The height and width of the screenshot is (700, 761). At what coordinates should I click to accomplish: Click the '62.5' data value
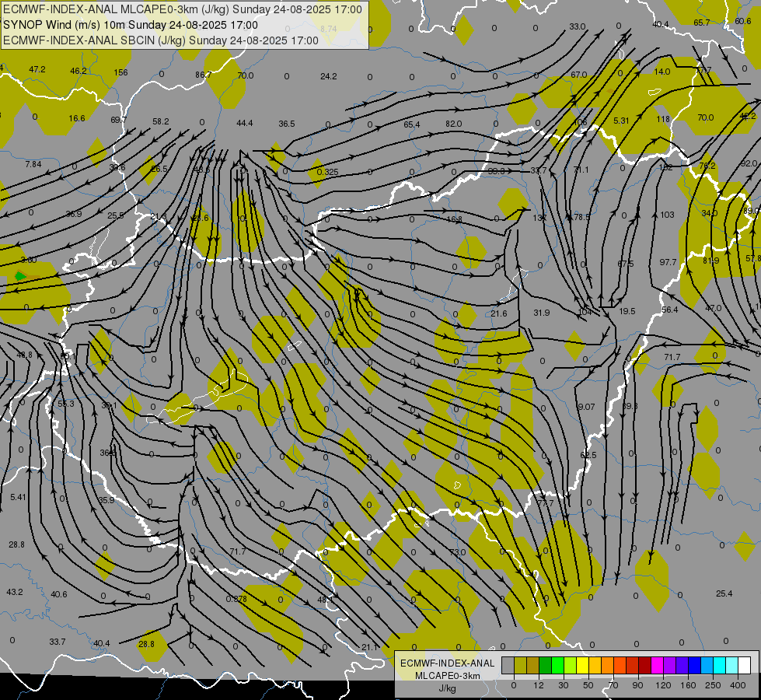(x=588, y=455)
